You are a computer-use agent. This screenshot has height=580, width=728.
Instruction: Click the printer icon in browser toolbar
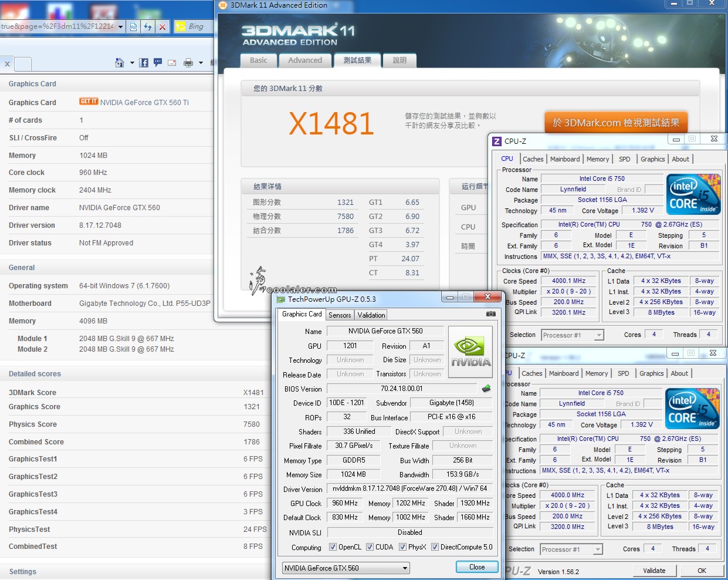(188, 63)
